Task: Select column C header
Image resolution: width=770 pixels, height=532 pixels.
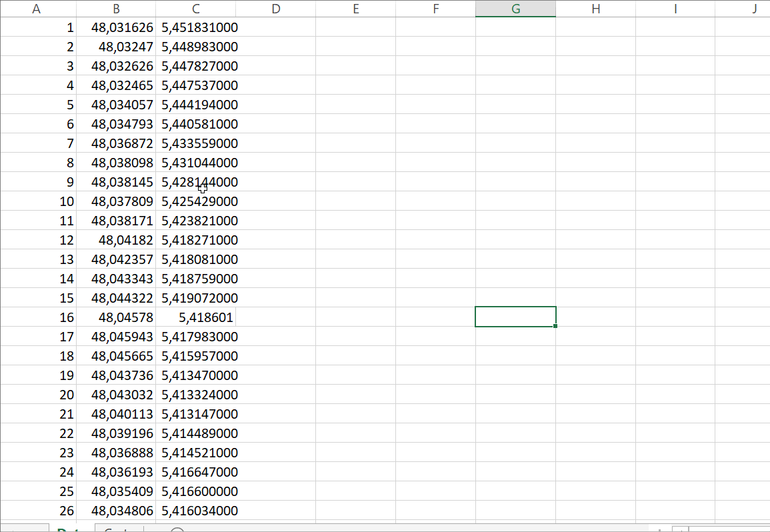Action: pyautogui.click(x=196, y=9)
